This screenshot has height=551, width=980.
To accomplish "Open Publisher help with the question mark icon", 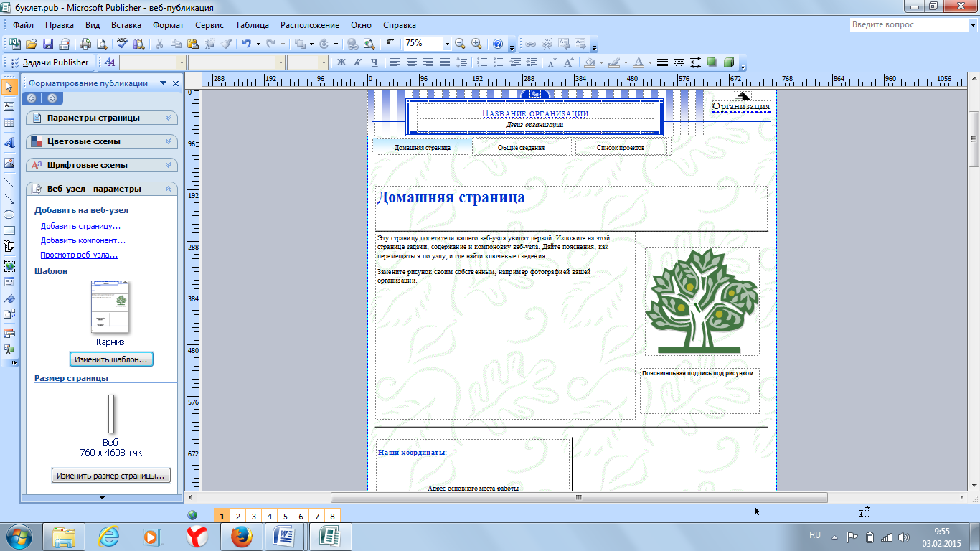I will [x=498, y=44].
